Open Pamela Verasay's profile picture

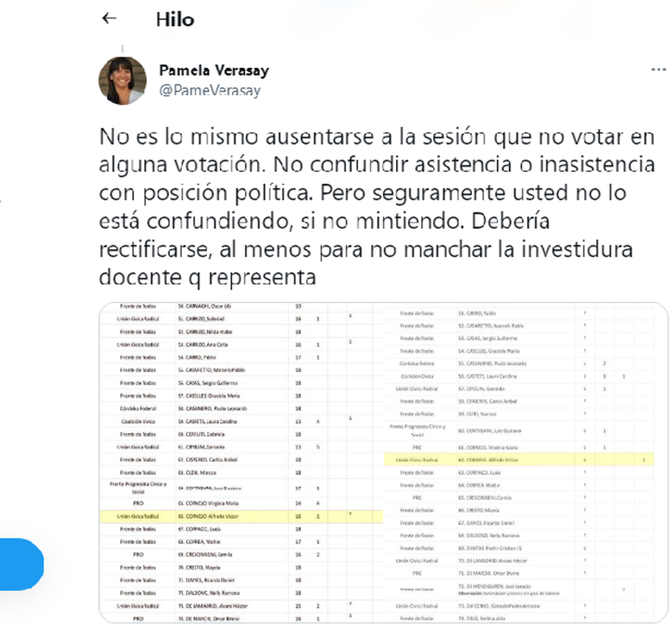tap(123, 81)
